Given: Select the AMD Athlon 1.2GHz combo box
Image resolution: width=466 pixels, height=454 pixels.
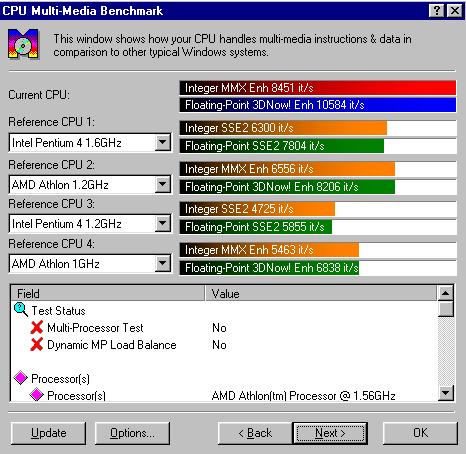Looking at the screenshot, I should pos(90,184).
